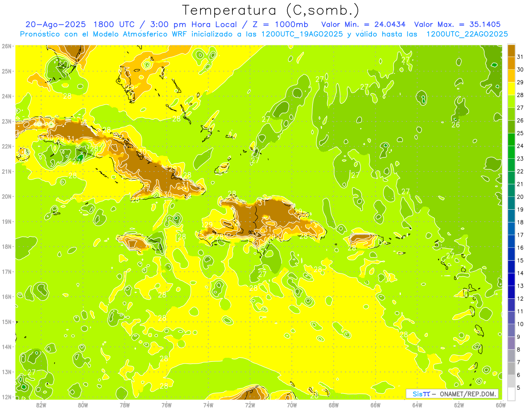Click the latitude axis label "23N"

(7, 121)
